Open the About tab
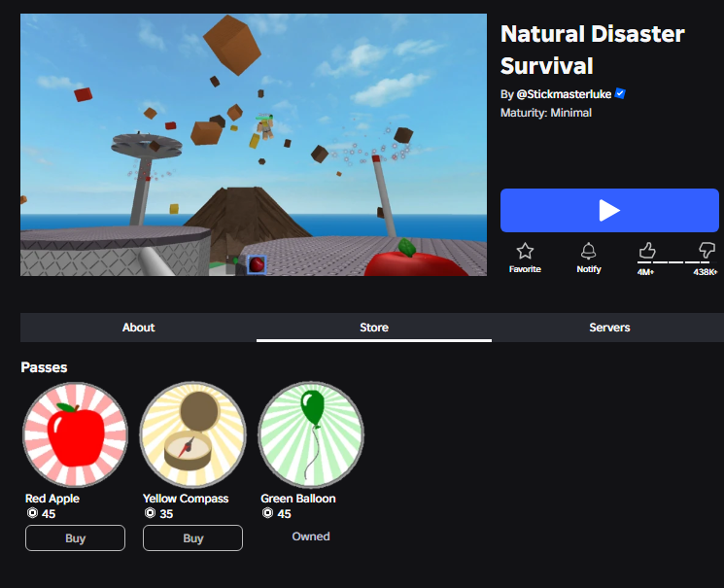Viewport: 724px width, 588px height. [139, 328]
